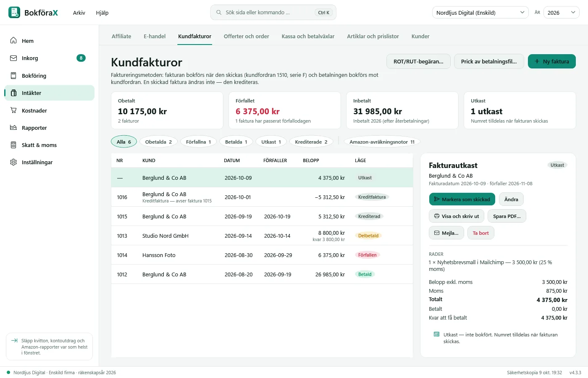Open the Nordljus Digital company dropdown
Screen dimensions: 588x378
coord(480,13)
